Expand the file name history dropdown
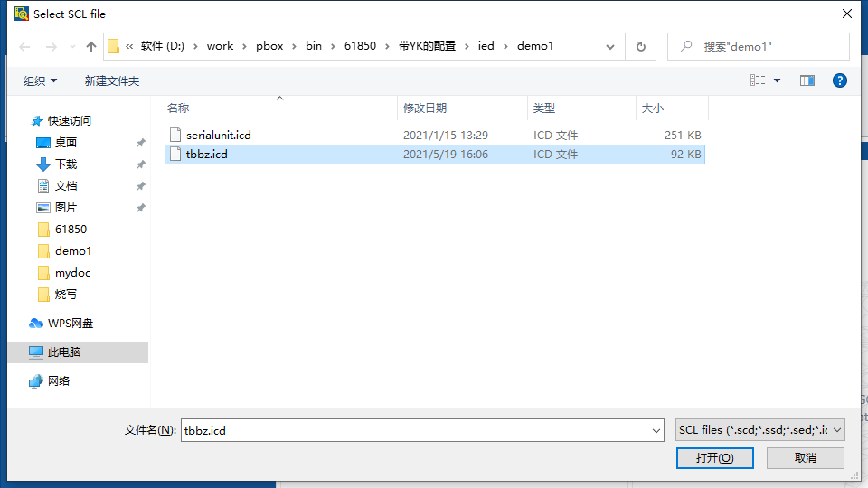Image resolution: width=868 pixels, height=488 pixels. pyautogui.click(x=656, y=431)
